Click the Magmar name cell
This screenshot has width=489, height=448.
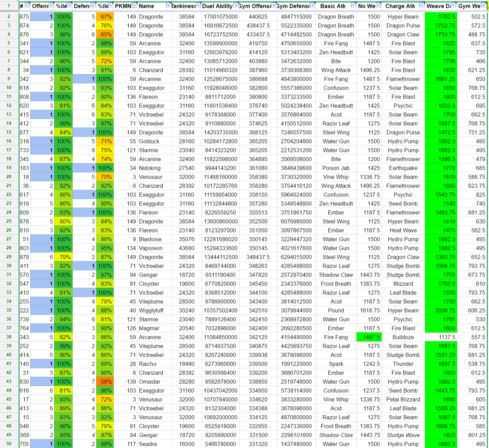[155, 328]
